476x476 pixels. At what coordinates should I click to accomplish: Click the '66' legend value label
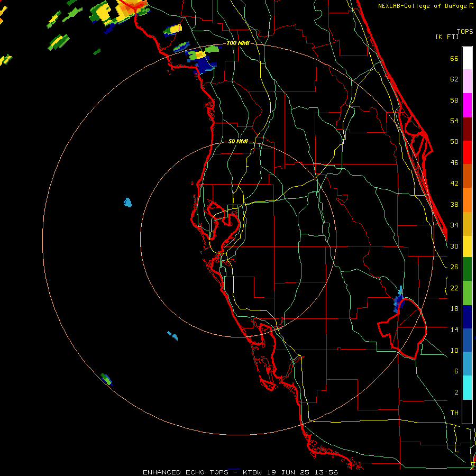point(454,58)
